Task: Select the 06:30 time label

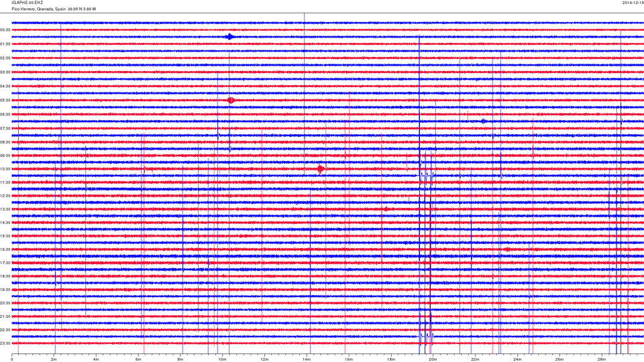Action: (5, 115)
